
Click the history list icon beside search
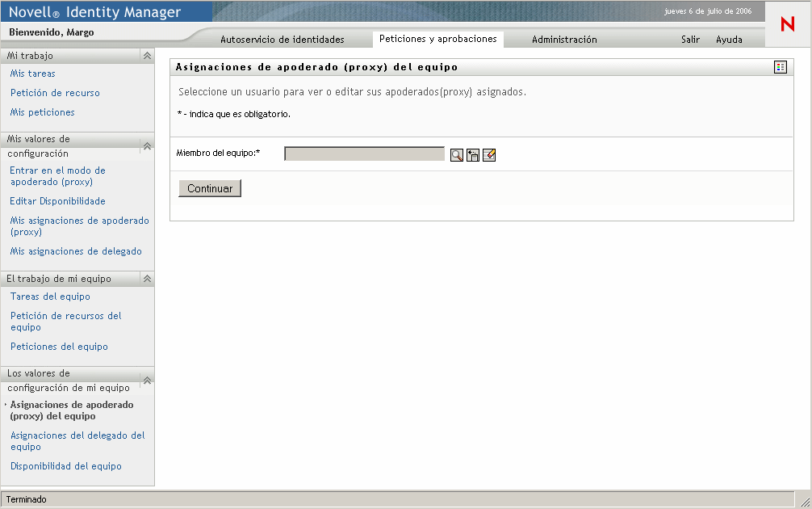click(x=473, y=155)
